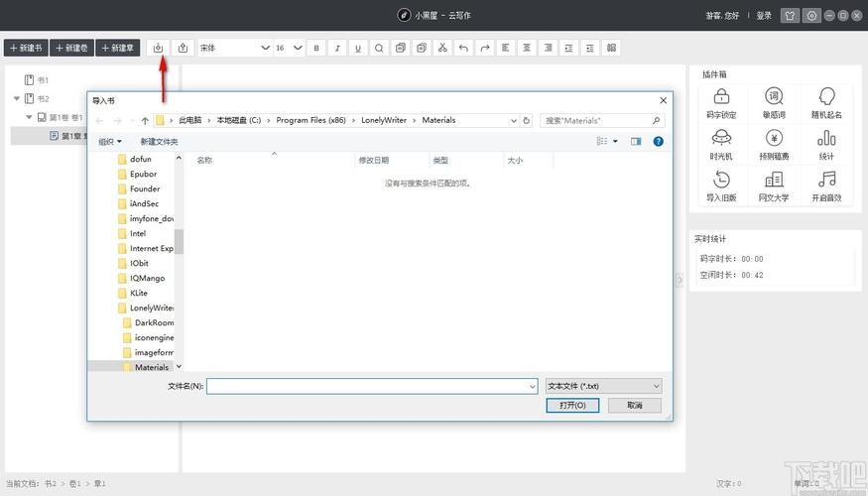Screen dimensions: 868x496
Task: Open the 宋体 font dropdown
Action: [x=235, y=48]
